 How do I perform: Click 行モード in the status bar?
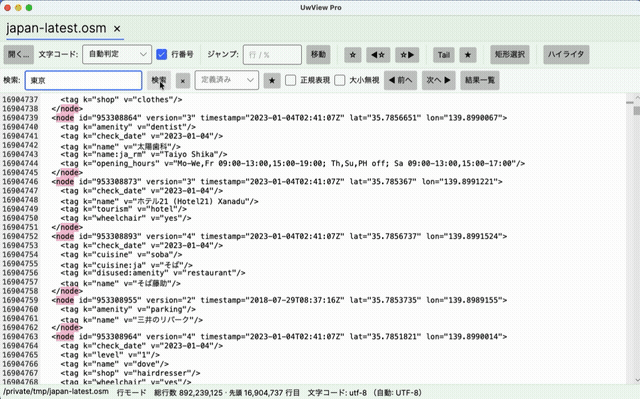131,392
